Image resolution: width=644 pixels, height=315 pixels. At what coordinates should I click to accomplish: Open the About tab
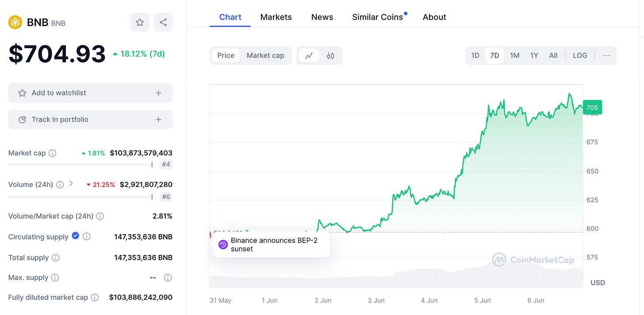click(x=434, y=17)
